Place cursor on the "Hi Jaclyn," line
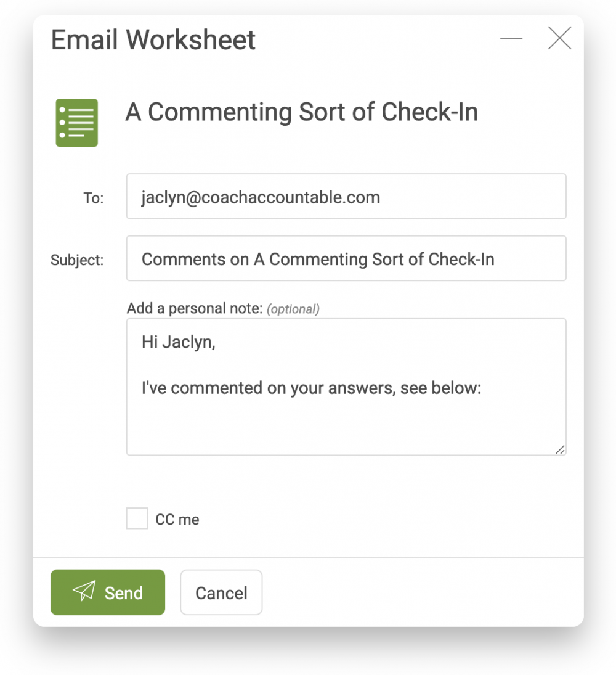The height and width of the screenshot is (675, 616). pyautogui.click(x=179, y=342)
